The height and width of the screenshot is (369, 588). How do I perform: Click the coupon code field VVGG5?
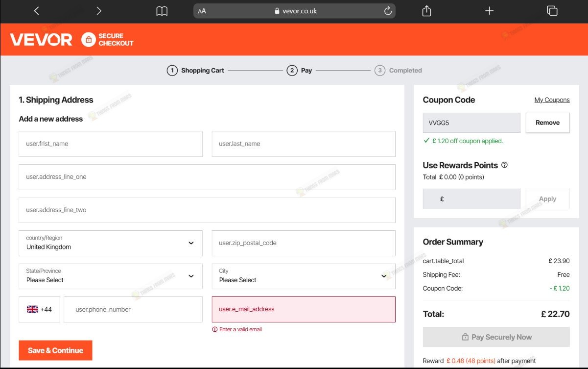[471, 123]
